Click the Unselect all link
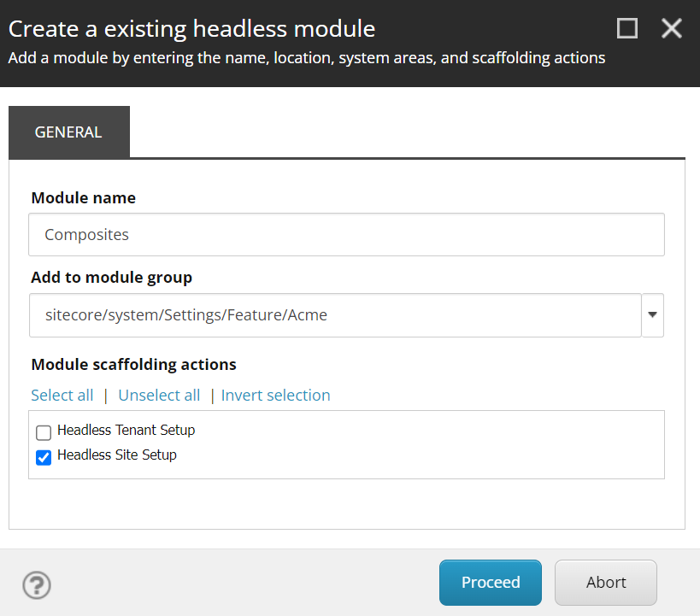700x616 pixels. pos(159,396)
